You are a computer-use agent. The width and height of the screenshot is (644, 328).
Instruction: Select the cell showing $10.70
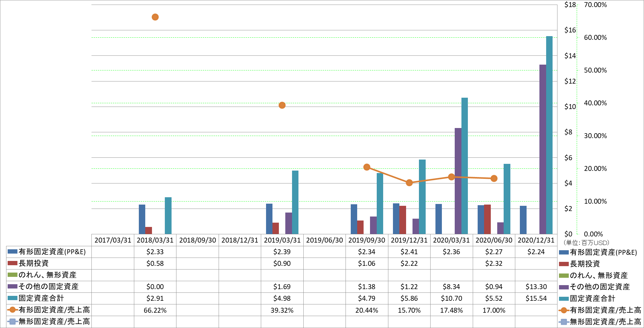tap(451, 298)
